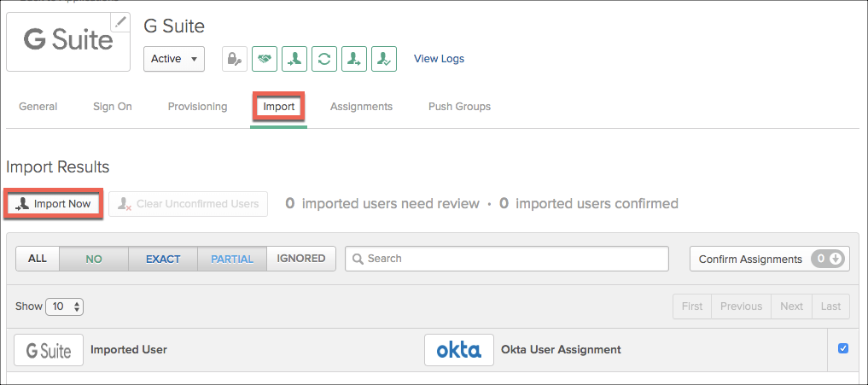Open the Show 10 rows dropdown
The width and height of the screenshot is (868, 385).
click(x=64, y=306)
